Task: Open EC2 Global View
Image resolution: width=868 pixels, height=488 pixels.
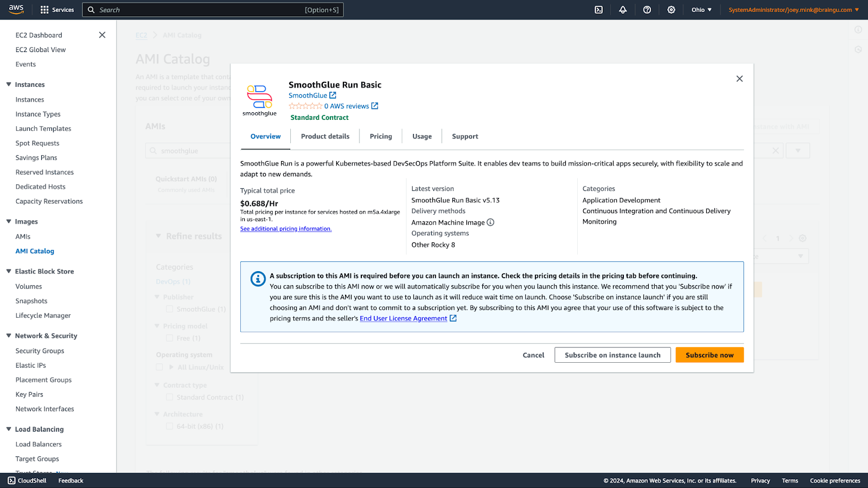Action: tap(41, 50)
